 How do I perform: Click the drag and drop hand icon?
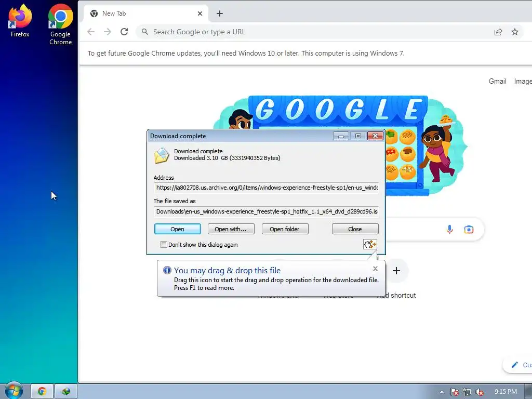click(370, 244)
